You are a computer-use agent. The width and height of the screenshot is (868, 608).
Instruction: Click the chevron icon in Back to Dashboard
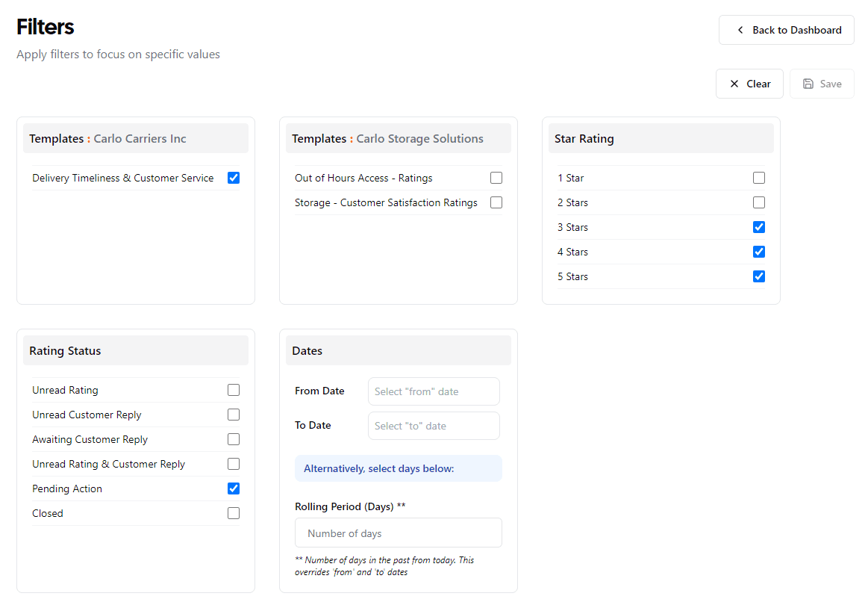pos(740,30)
